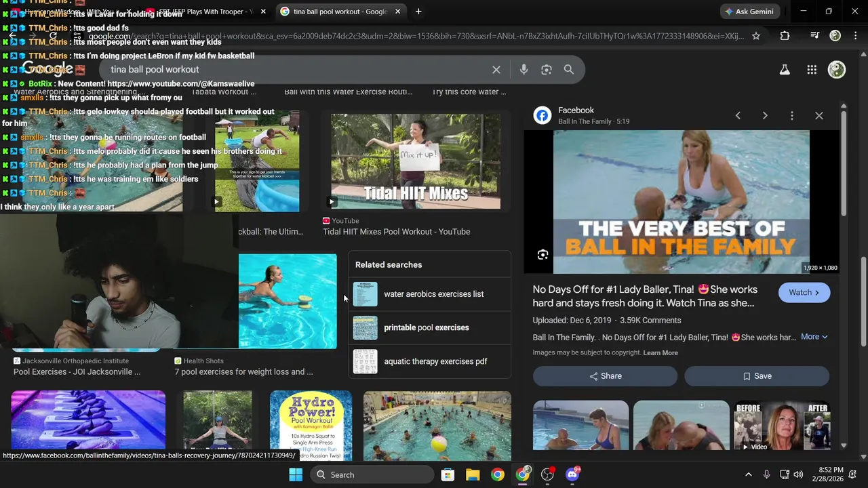This screenshot has height=488, width=868.
Task: Open Facebook source icon in preview
Action: coord(542,115)
